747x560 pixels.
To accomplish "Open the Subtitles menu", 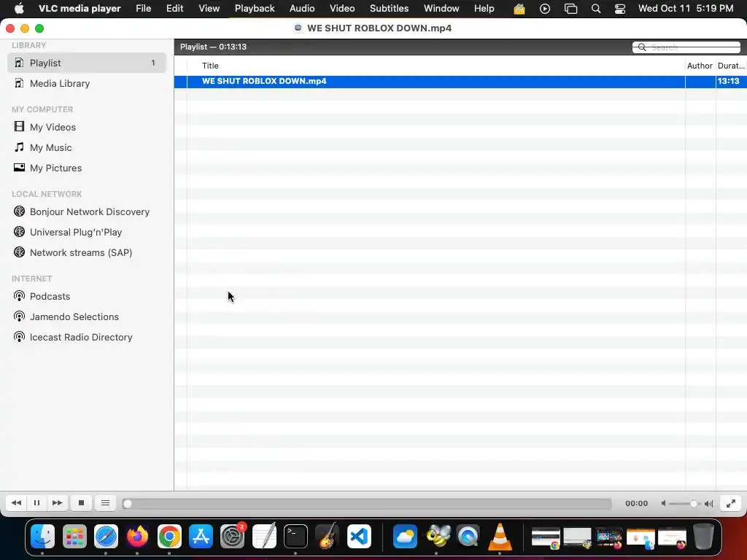I will tap(390, 9).
